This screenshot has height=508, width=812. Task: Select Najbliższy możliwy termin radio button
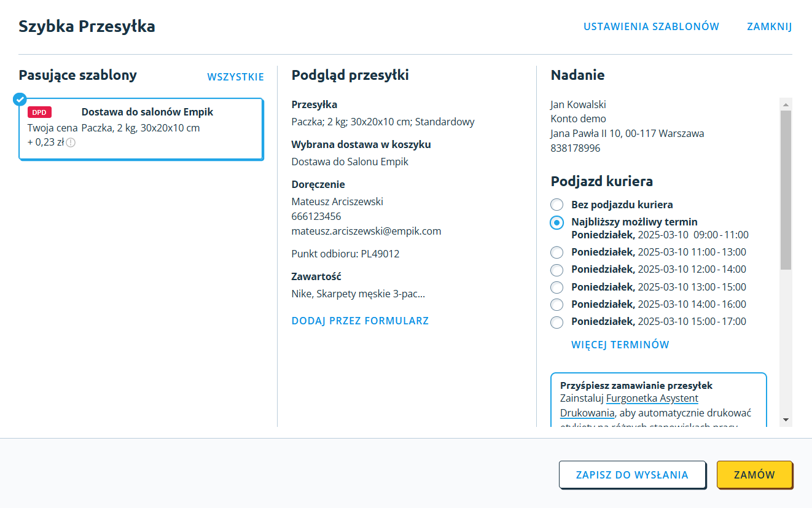556,222
